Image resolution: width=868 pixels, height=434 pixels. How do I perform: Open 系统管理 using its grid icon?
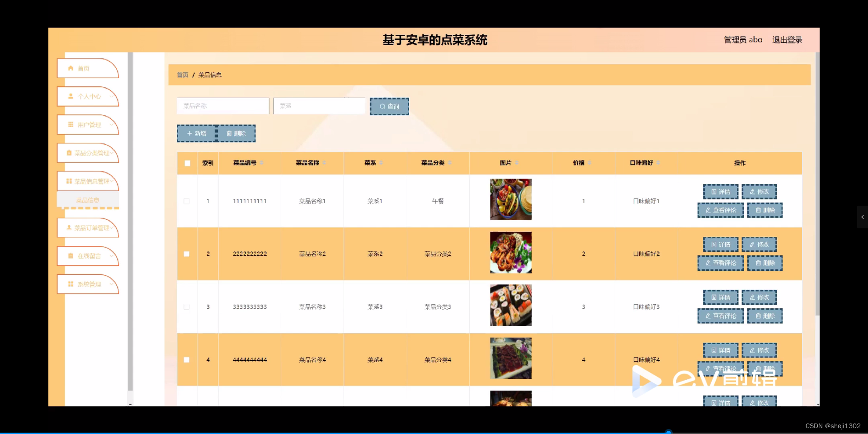(x=70, y=284)
